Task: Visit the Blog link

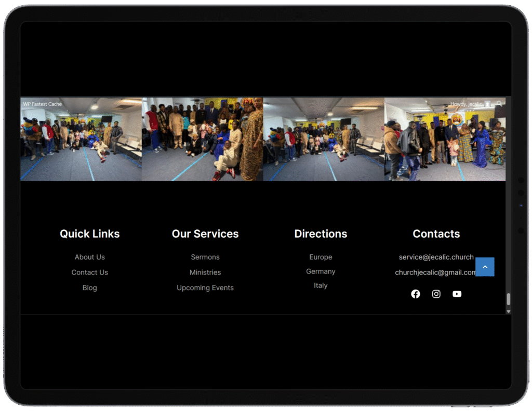Action: (89, 287)
